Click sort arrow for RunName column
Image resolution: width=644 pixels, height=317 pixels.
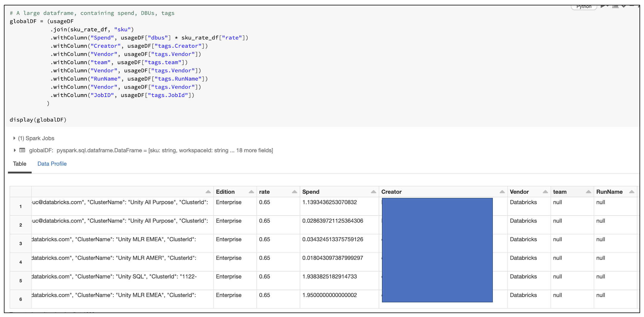631,192
